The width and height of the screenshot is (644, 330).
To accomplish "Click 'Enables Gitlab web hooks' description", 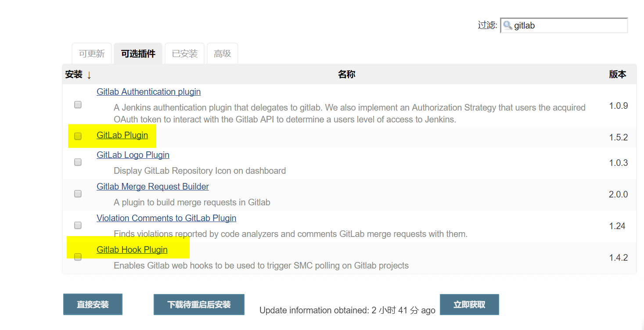I will coord(261,265).
